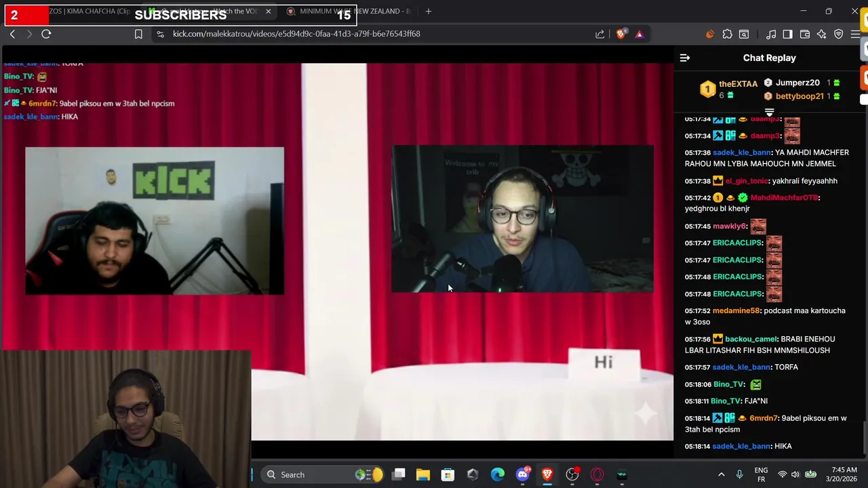This screenshot has height=488, width=868.
Task: Click mawkly6 username in chat
Action: point(729,226)
